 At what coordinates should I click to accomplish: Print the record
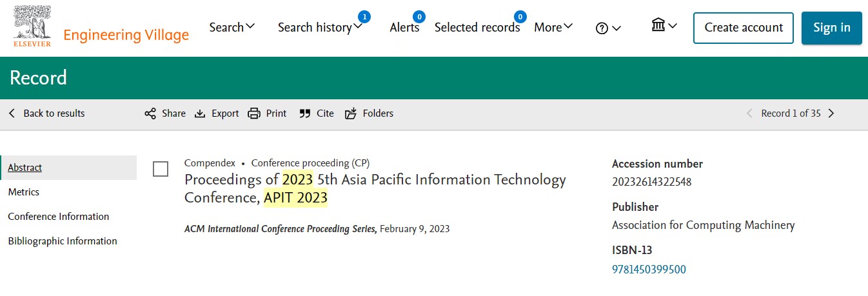[x=268, y=113]
